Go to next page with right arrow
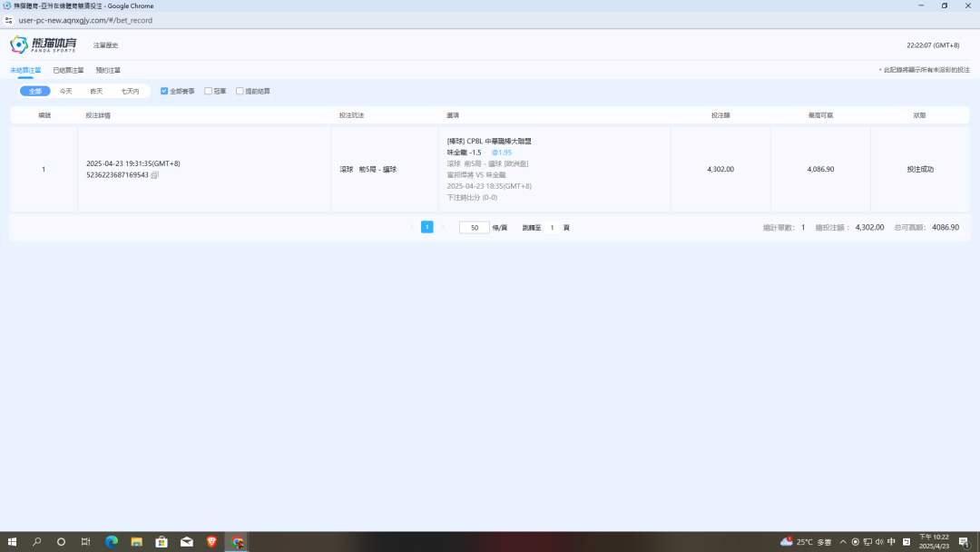980x552 pixels. (445, 227)
